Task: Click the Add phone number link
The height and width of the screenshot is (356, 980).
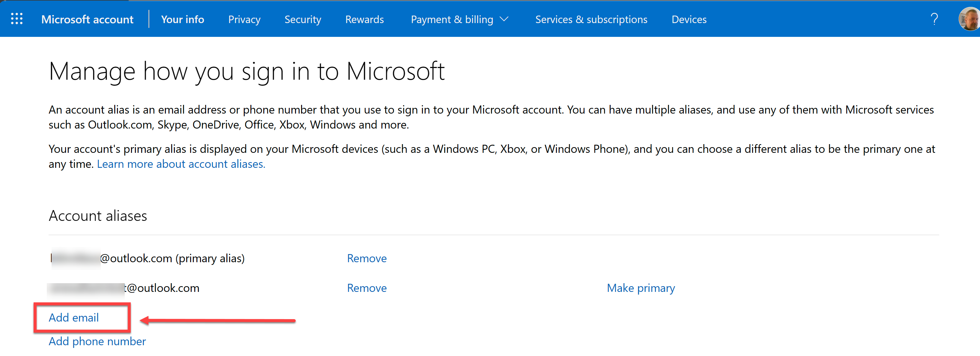Action: coord(97,341)
